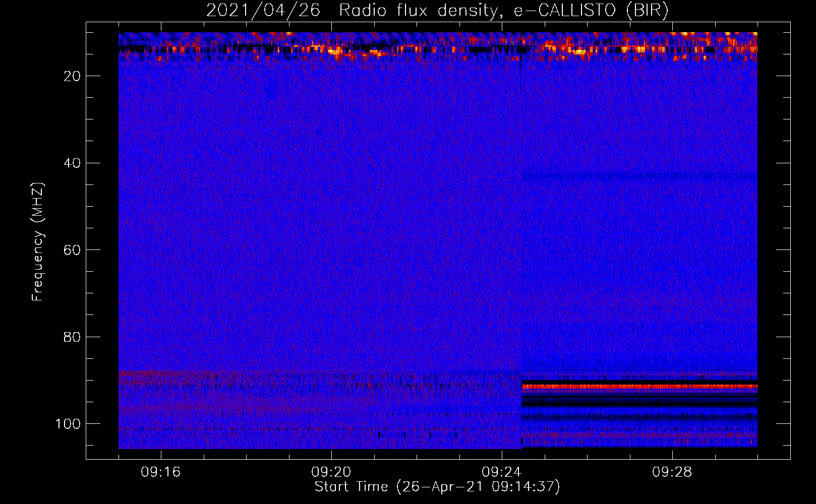Click the bright red emission band near 91 MHz
Screen dimensions: 816x504
tap(639, 387)
